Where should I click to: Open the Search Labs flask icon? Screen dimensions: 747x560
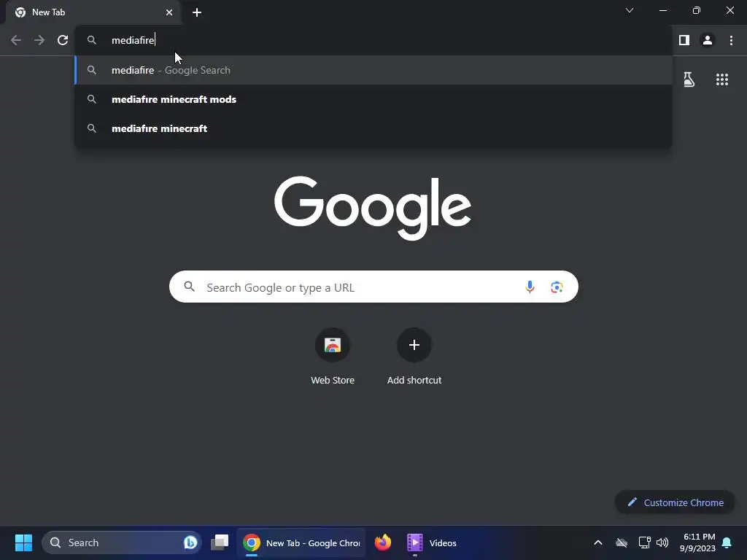[x=689, y=79]
